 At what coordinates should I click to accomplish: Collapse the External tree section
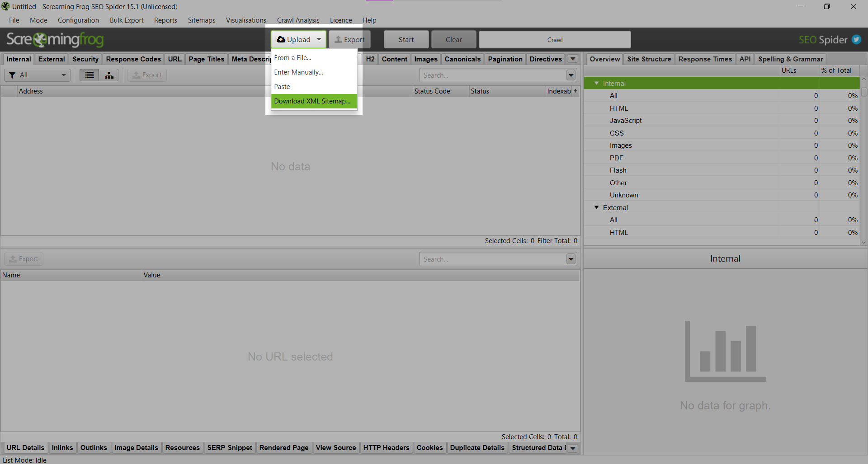[x=596, y=207]
